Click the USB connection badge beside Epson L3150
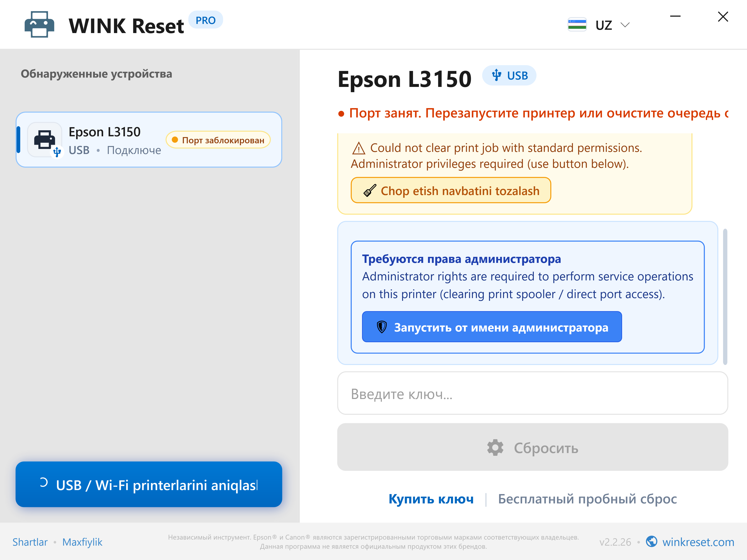Image resolution: width=747 pixels, height=560 pixels. [509, 76]
